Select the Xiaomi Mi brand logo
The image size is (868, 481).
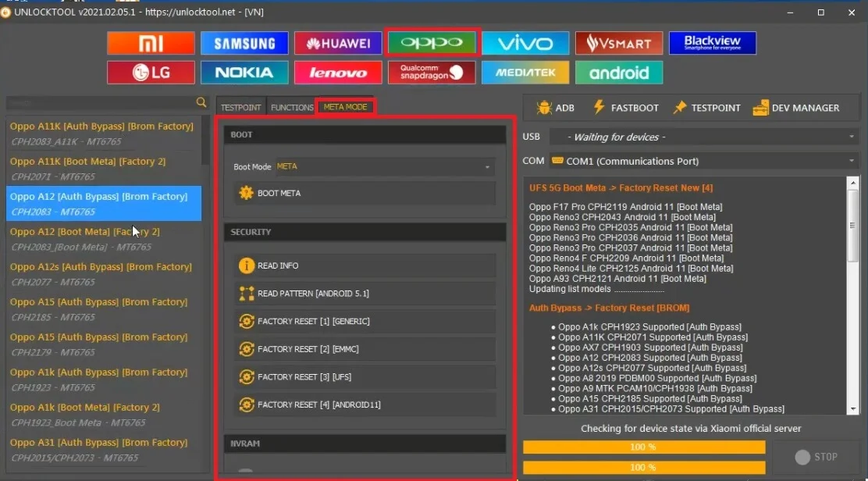pyautogui.click(x=151, y=43)
